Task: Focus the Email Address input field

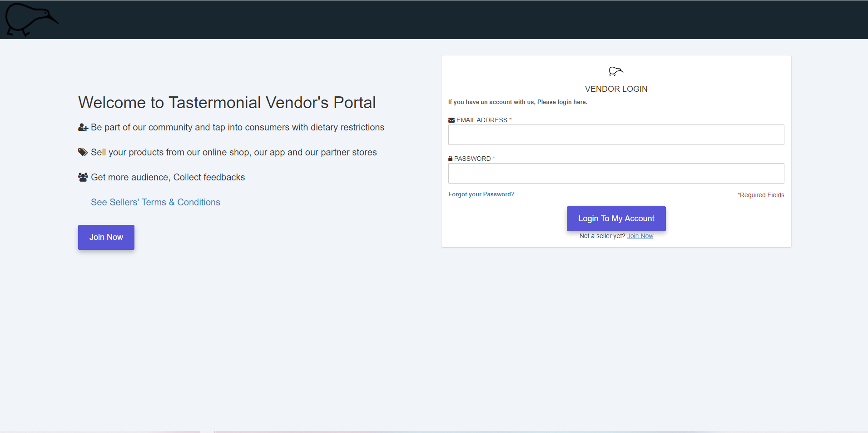Action: 616,134
